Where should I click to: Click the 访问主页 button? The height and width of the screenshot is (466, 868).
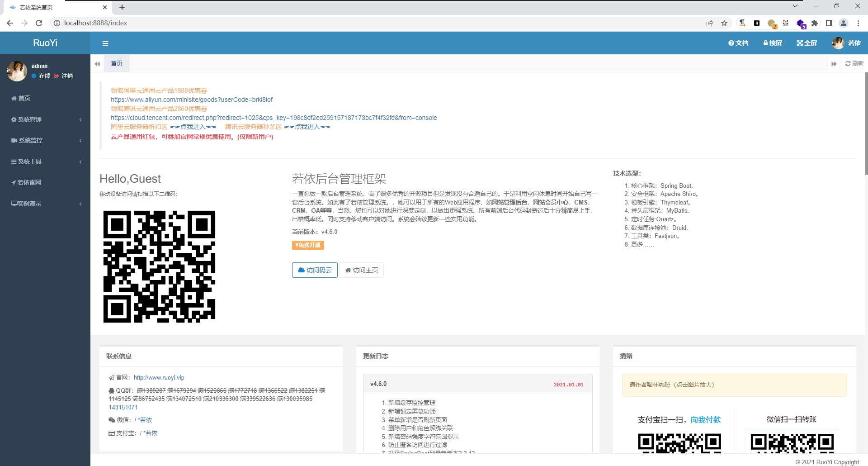point(362,270)
